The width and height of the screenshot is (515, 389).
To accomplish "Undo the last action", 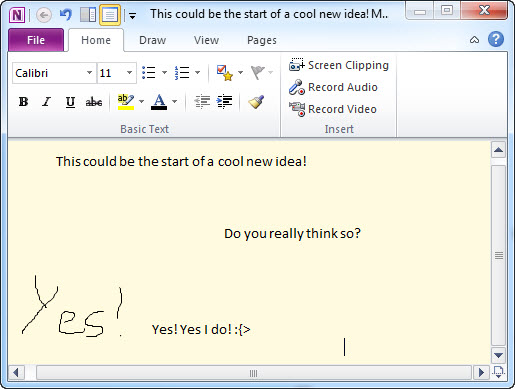I will click(65, 15).
